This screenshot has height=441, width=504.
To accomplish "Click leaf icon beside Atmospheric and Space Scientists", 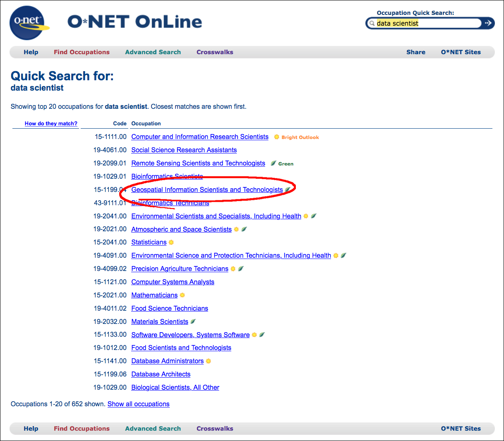I will pos(244,229).
